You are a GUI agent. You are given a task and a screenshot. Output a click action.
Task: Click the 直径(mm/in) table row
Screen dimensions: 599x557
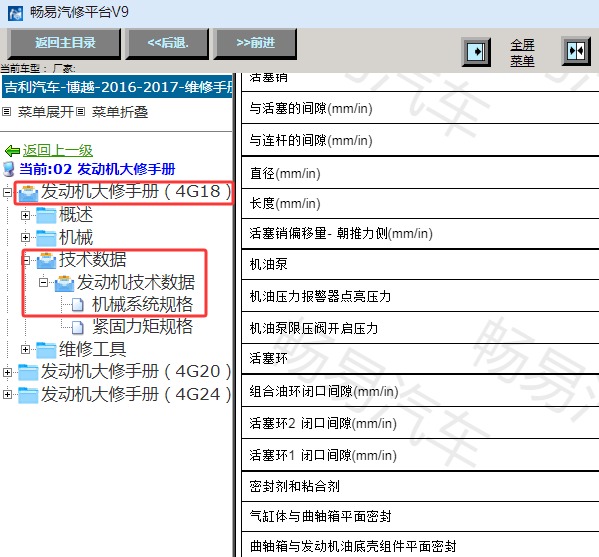click(420, 173)
